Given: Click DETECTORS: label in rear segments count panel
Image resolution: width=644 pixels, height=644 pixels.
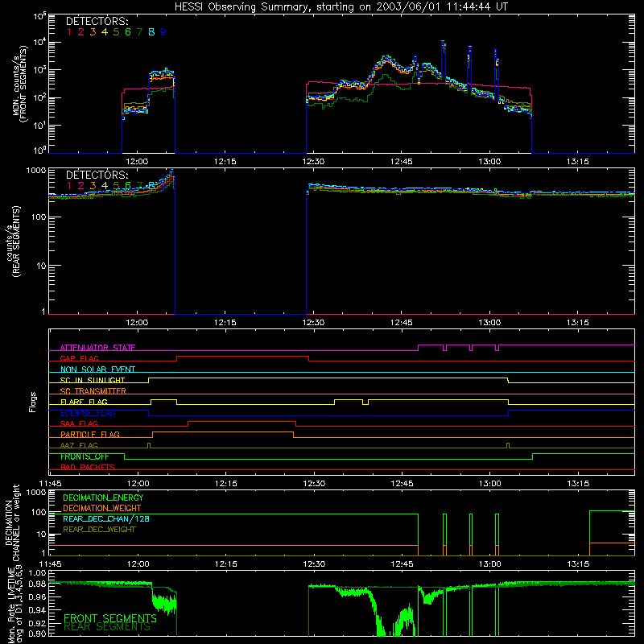Looking at the screenshot, I should [97, 175].
